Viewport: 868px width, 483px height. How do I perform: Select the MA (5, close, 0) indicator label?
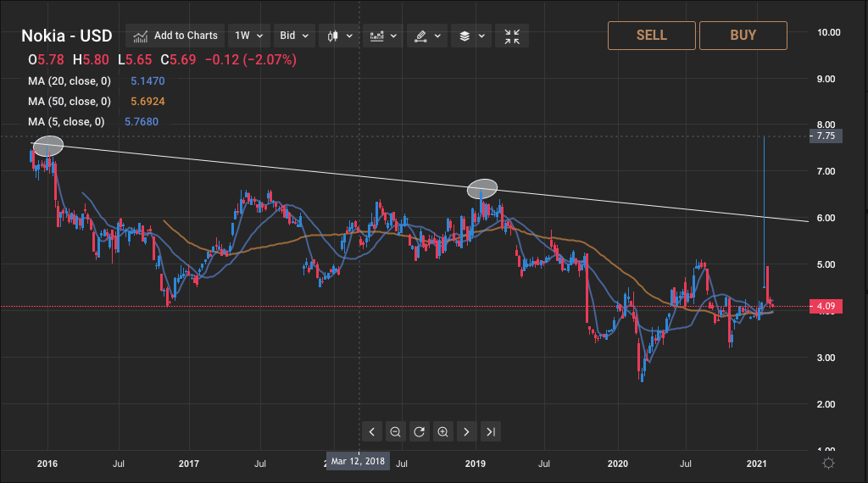66,122
